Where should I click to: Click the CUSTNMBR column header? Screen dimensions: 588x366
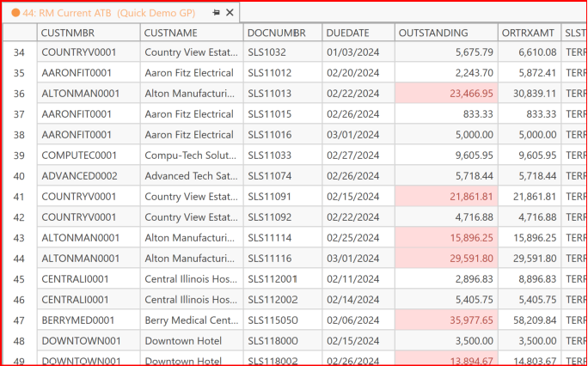point(89,33)
